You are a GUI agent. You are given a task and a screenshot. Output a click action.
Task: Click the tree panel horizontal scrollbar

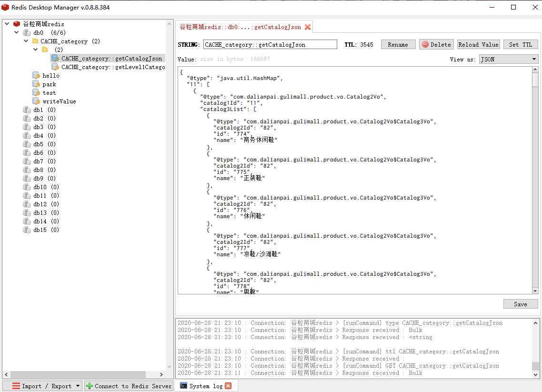coord(78,374)
